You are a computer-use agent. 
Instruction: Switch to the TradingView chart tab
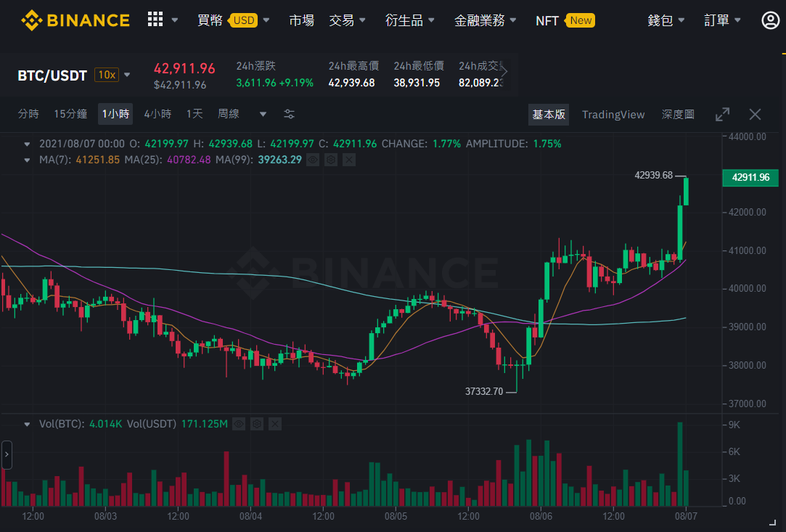613,115
